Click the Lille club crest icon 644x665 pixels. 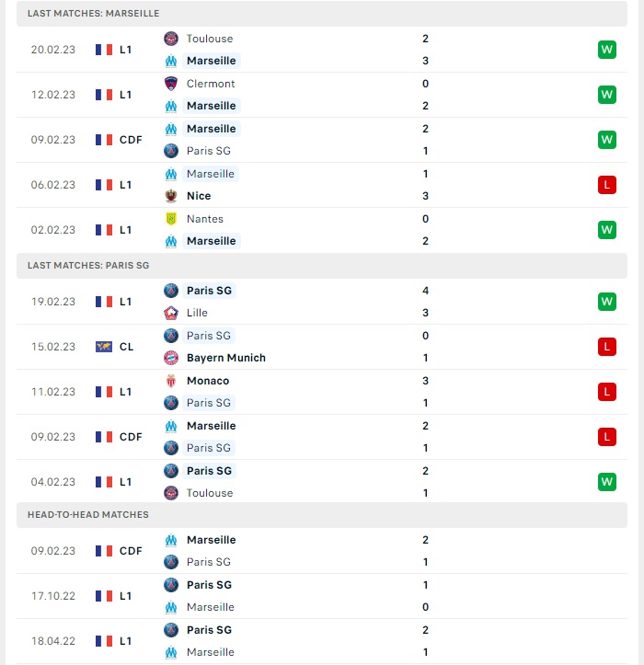(171, 313)
